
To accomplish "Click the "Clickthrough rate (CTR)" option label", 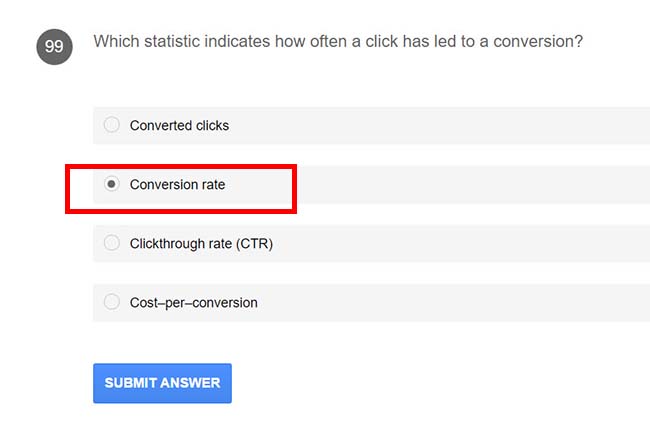I will coord(201,244).
